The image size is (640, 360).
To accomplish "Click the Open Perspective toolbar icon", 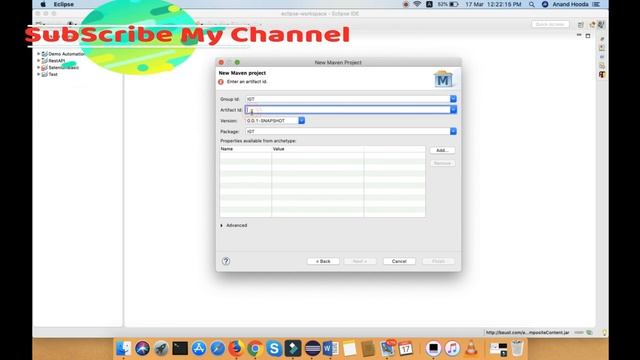I will coord(581,25).
